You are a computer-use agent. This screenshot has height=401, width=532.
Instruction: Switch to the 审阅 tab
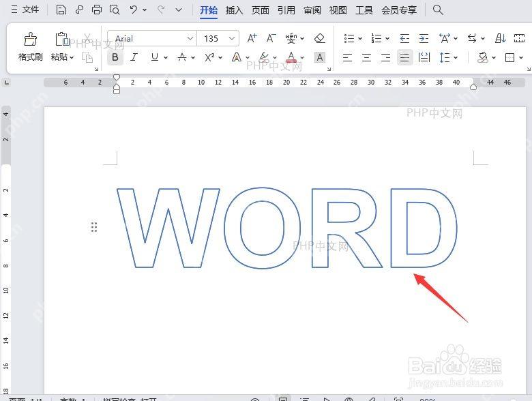pyautogui.click(x=312, y=10)
